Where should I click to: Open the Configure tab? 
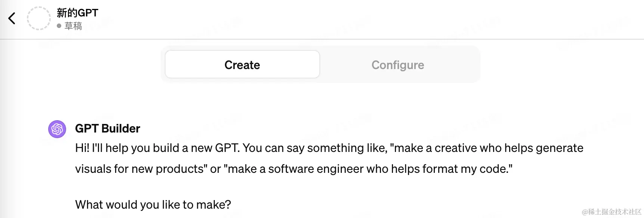[398, 65]
